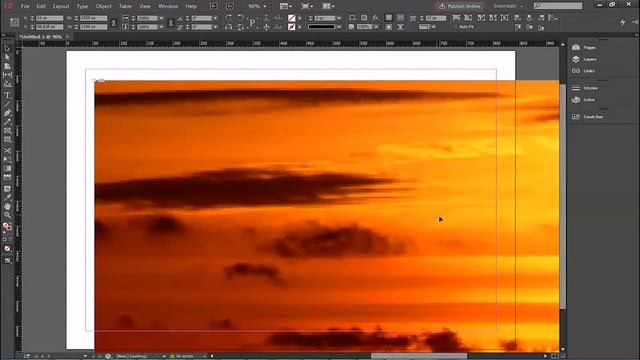The width and height of the screenshot is (640, 360).
Task: Select the Content Collector tool
Action: click(7, 84)
